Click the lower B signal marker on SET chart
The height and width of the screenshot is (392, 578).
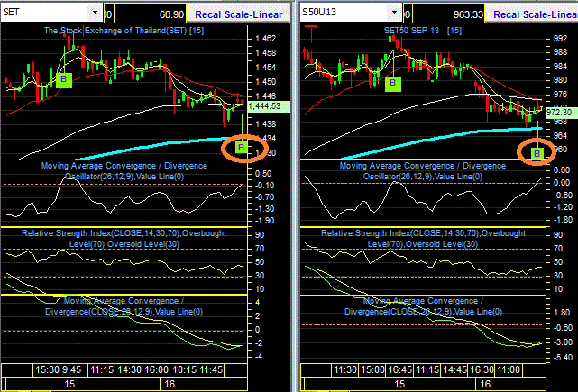[242, 148]
